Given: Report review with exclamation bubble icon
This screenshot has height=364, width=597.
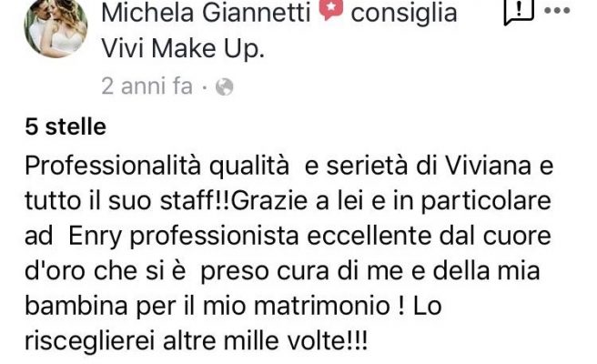Looking at the screenshot, I should coord(518,12).
